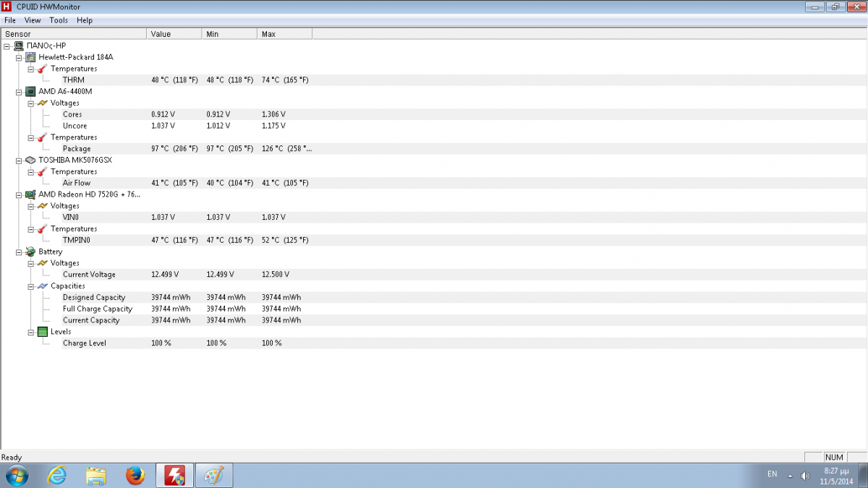Collapse the Capacities group

tap(31, 286)
